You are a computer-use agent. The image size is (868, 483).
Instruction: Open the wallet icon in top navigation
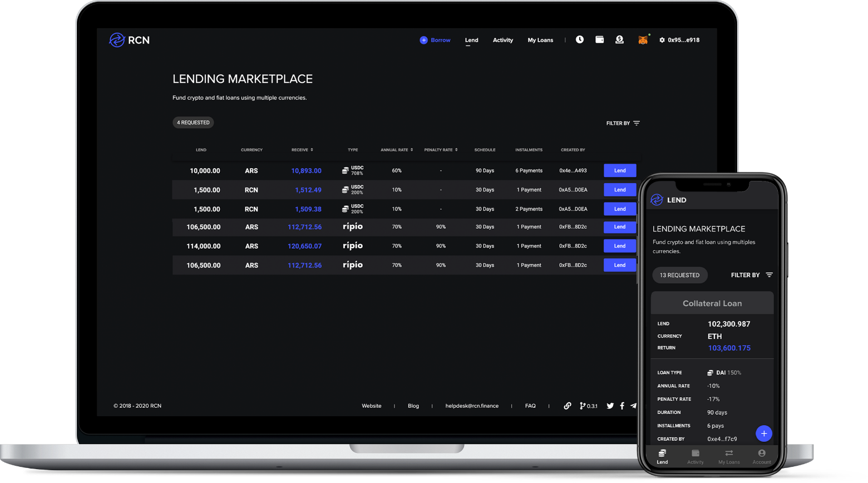click(599, 40)
